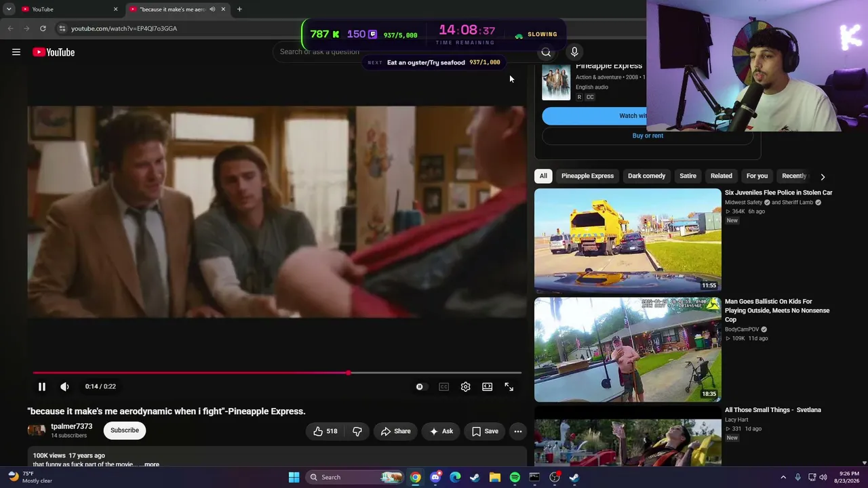This screenshot has width=868, height=488.
Task: Enter fullscreen on the video player
Action: tap(509, 386)
